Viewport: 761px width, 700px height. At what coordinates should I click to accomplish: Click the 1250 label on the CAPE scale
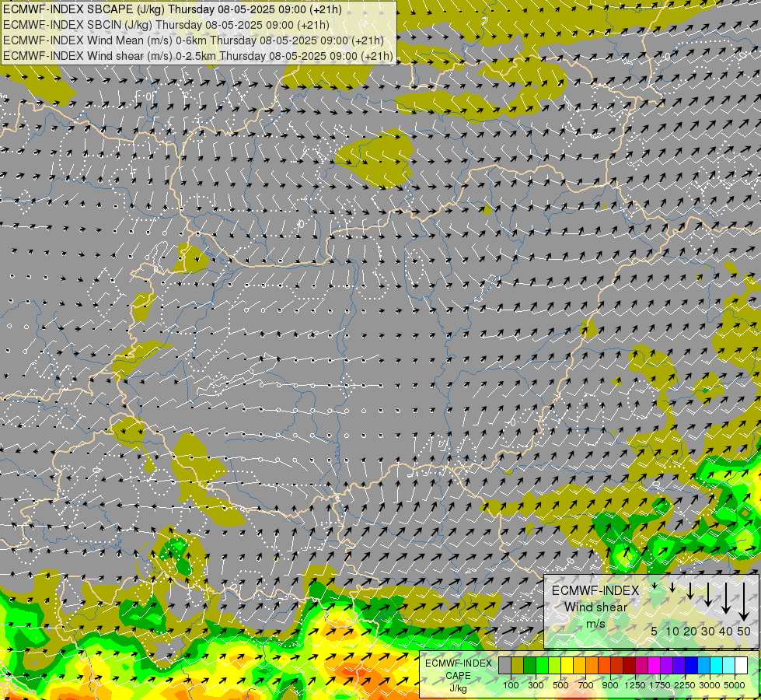635,685
